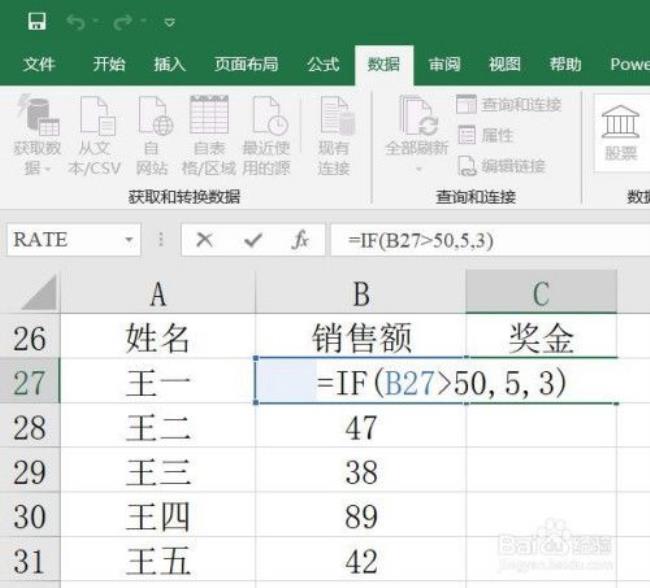The image size is (650, 588).
Task: Click cell containing 奖金
Action: 541,338
